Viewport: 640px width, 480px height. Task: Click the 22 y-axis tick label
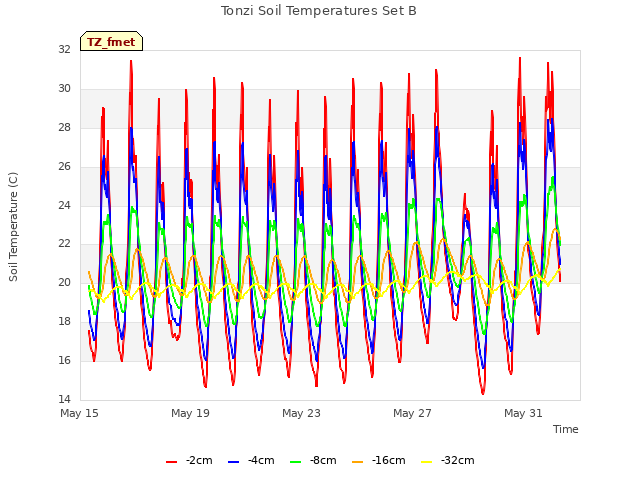click(x=64, y=244)
